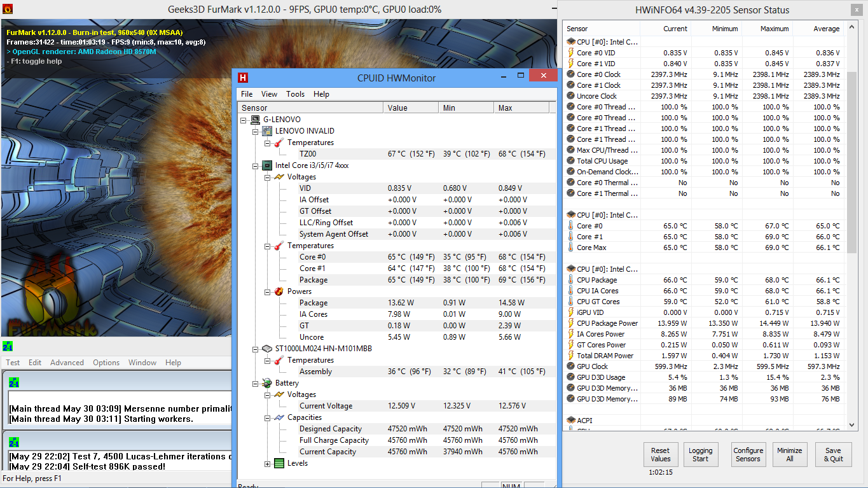This screenshot has height=488, width=868.
Task: Click the lightning icon beside iGPU VID
Action: click(x=570, y=312)
